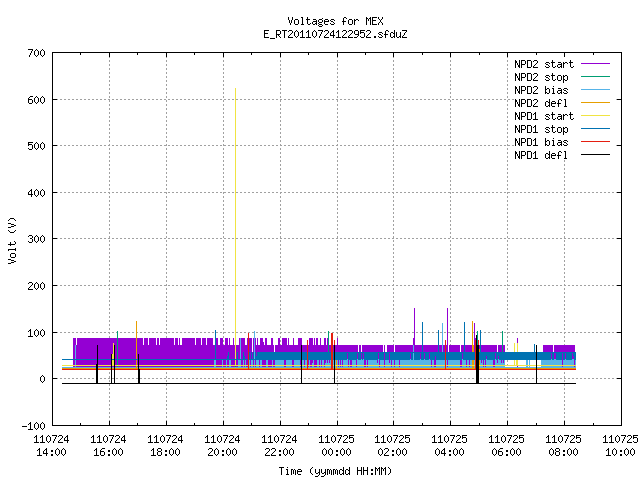
Task: Click the purple NPD2 start legend line
Action: pos(595,64)
